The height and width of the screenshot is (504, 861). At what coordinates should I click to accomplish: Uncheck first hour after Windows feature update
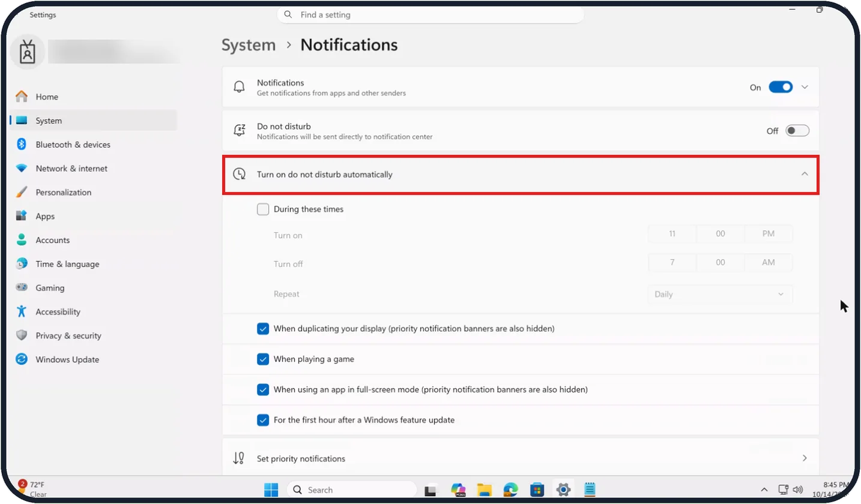[263, 420]
